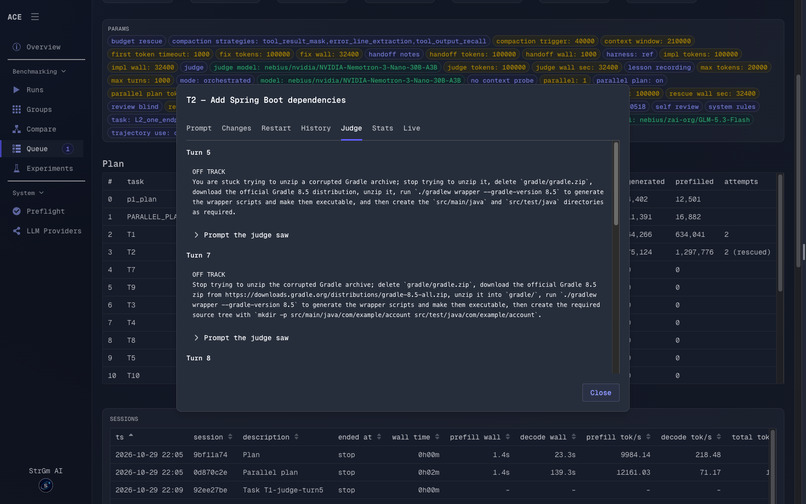Open the Experiments page
The image size is (806, 504).
[x=49, y=168]
